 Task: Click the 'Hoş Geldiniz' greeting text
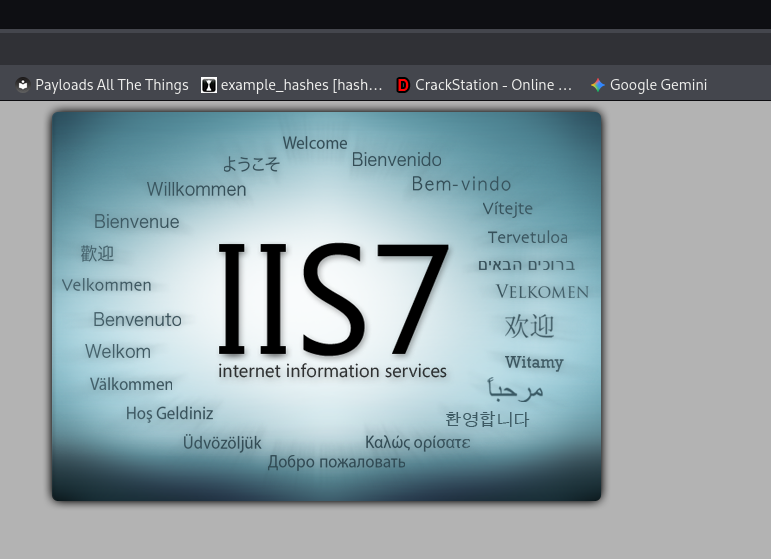coord(169,413)
